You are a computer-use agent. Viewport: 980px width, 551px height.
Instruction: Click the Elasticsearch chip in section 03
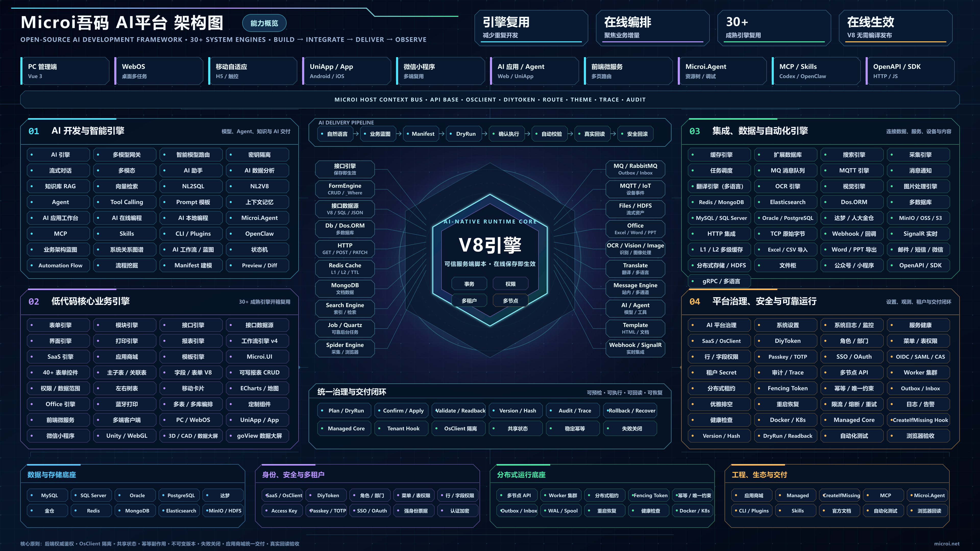click(x=785, y=202)
